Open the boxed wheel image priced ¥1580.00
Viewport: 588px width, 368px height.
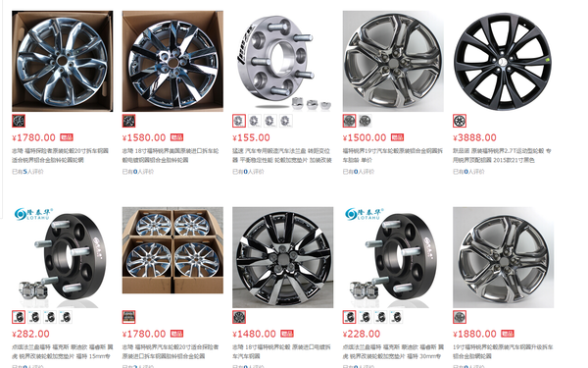(172, 61)
